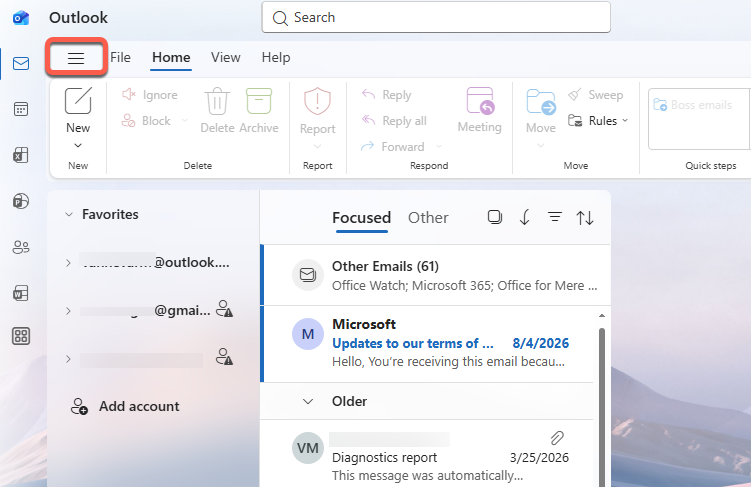Click the Microsoft M sender avatar
This screenshot has width=751, height=487.
307,334
